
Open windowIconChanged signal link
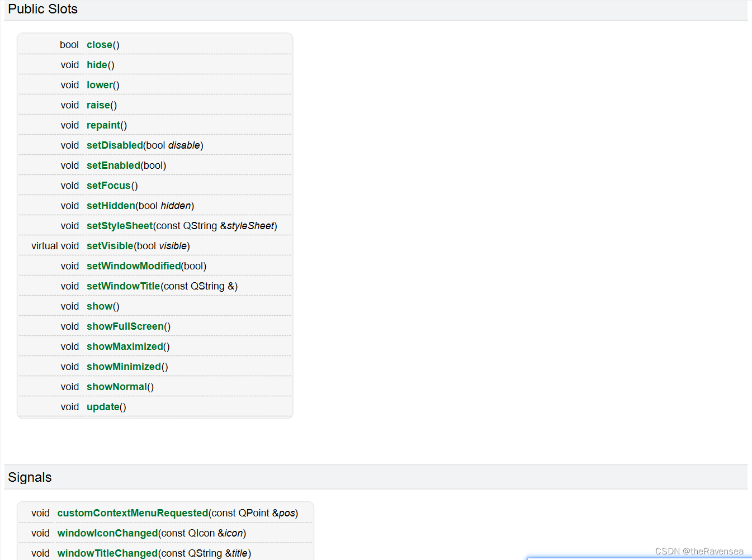(x=107, y=533)
